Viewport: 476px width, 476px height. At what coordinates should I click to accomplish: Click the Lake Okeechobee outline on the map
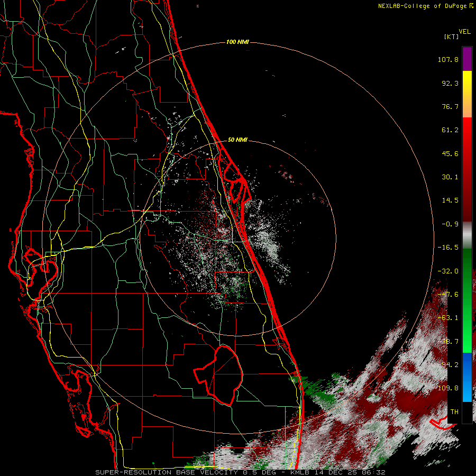point(219,376)
